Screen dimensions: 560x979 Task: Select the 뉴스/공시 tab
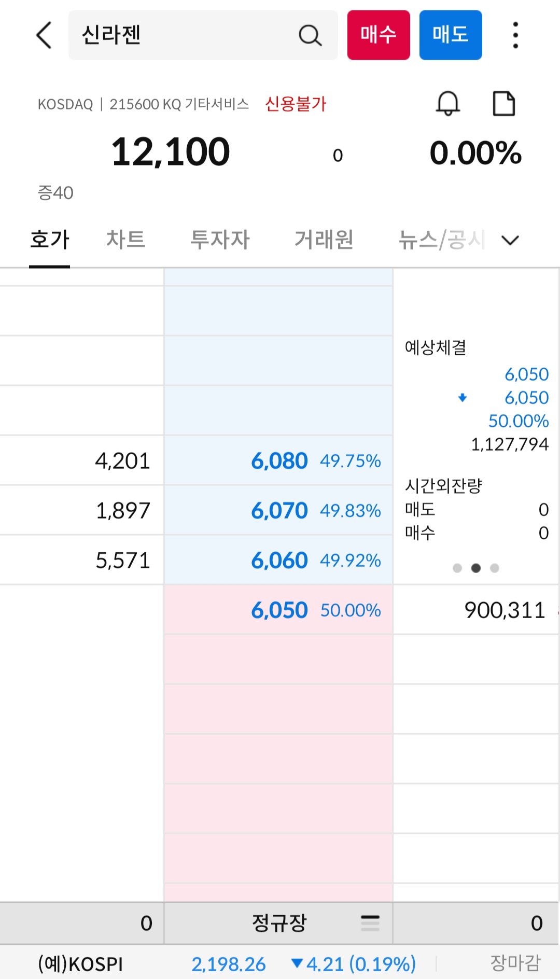(441, 240)
